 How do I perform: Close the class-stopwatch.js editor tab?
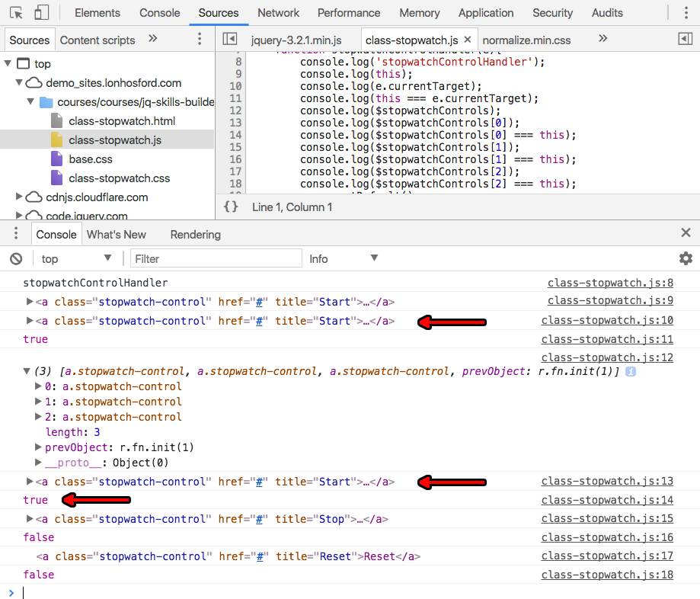click(x=468, y=40)
